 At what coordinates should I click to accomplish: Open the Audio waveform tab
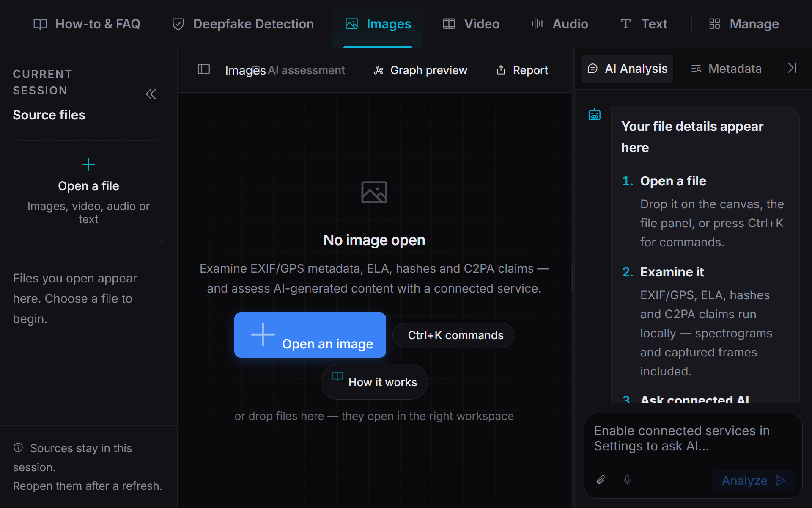[560, 24]
